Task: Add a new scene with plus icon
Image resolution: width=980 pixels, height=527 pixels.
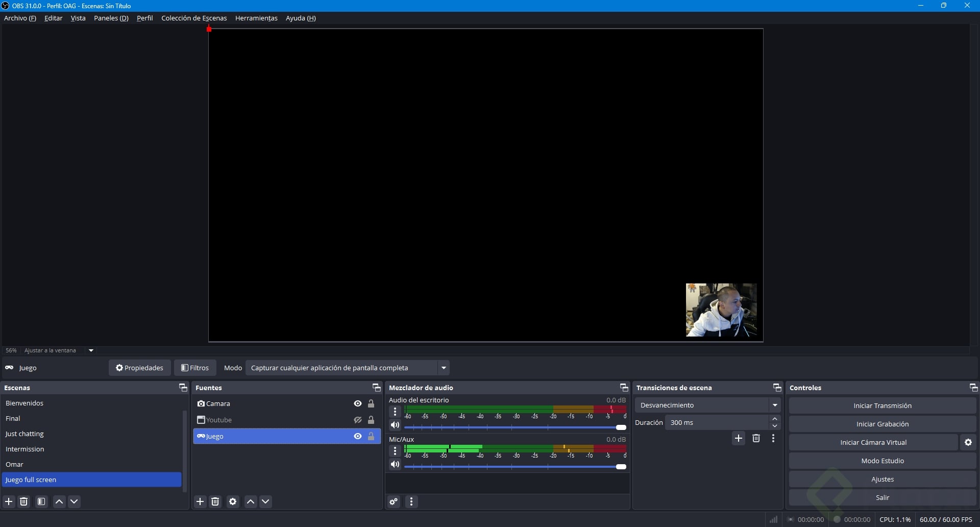Action: tap(9, 502)
